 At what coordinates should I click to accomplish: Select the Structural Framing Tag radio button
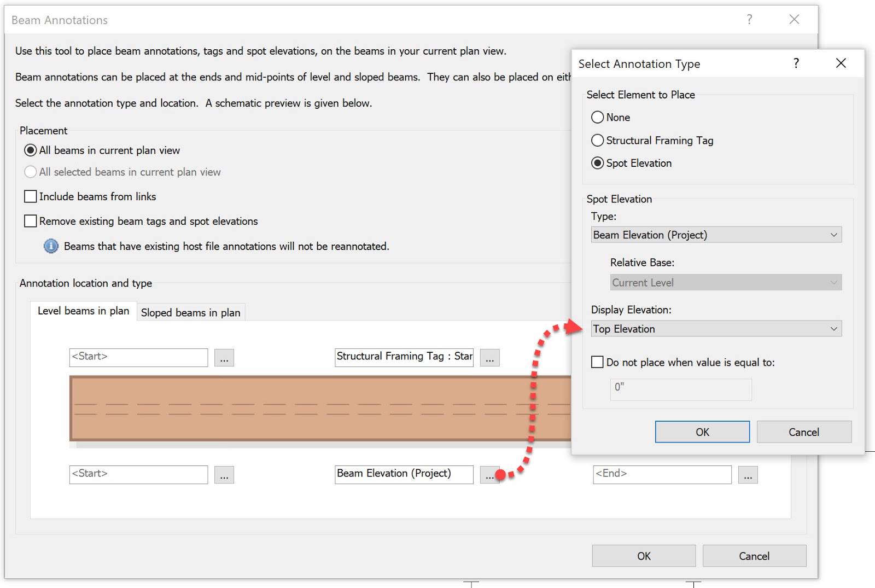pyautogui.click(x=597, y=141)
